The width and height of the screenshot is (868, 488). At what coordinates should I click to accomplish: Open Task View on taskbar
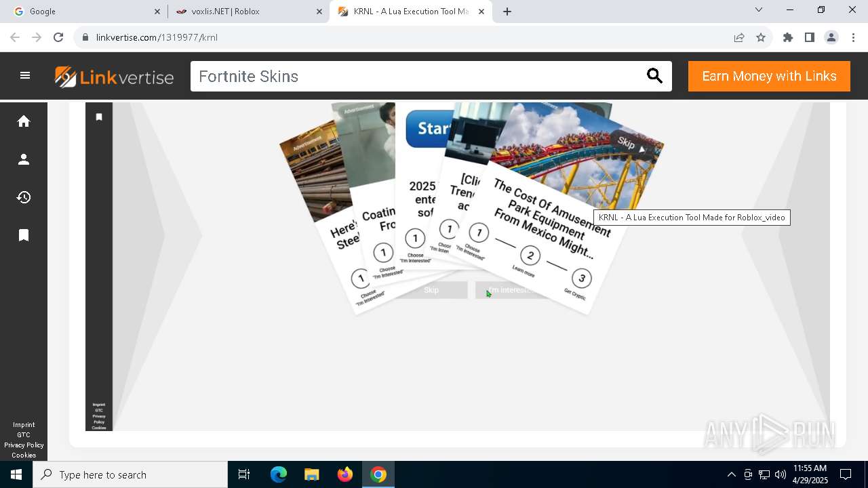[x=244, y=474]
